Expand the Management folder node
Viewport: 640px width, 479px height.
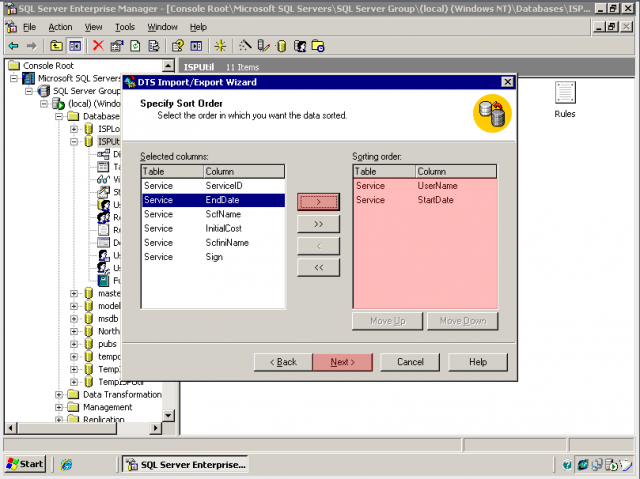tap(59, 407)
